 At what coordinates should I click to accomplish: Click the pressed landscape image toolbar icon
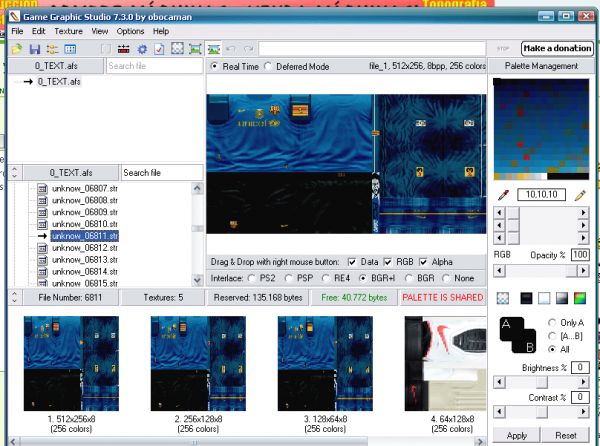(214, 49)
